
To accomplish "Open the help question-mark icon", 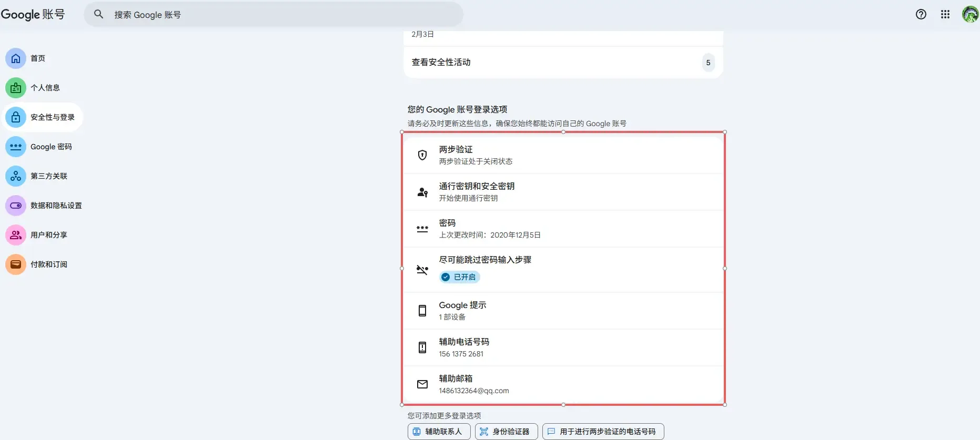I will click(921, 15).
